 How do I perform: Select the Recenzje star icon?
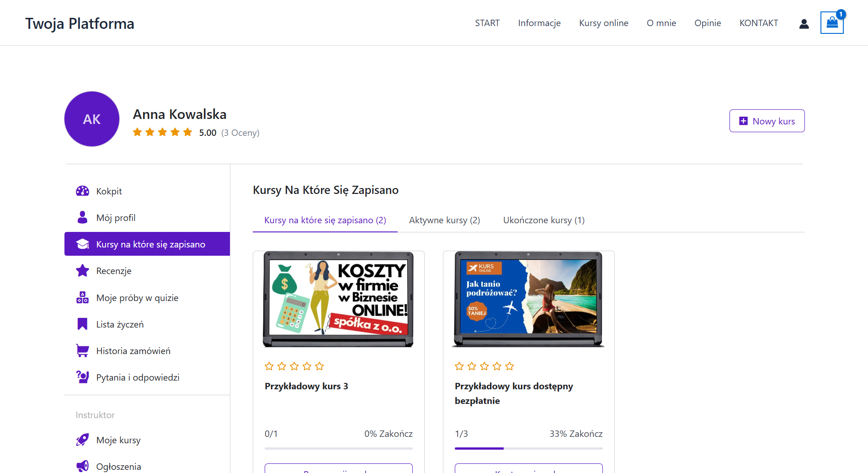click(82, 271)
